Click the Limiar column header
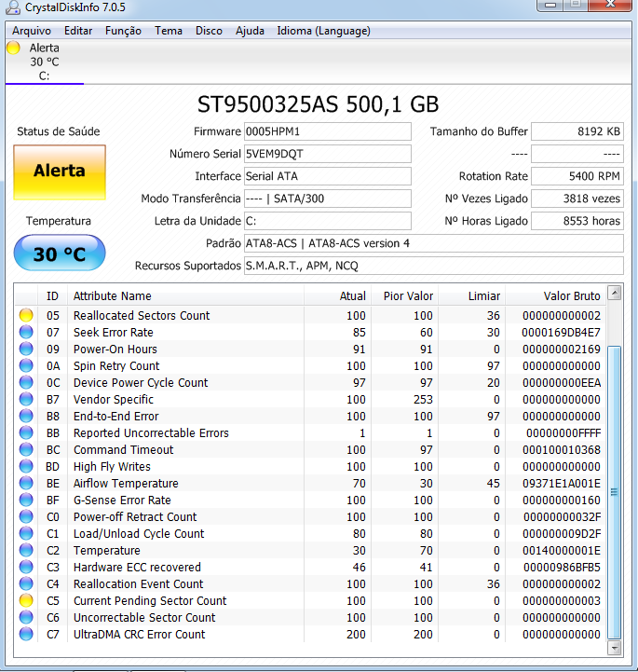 [472, 295]
